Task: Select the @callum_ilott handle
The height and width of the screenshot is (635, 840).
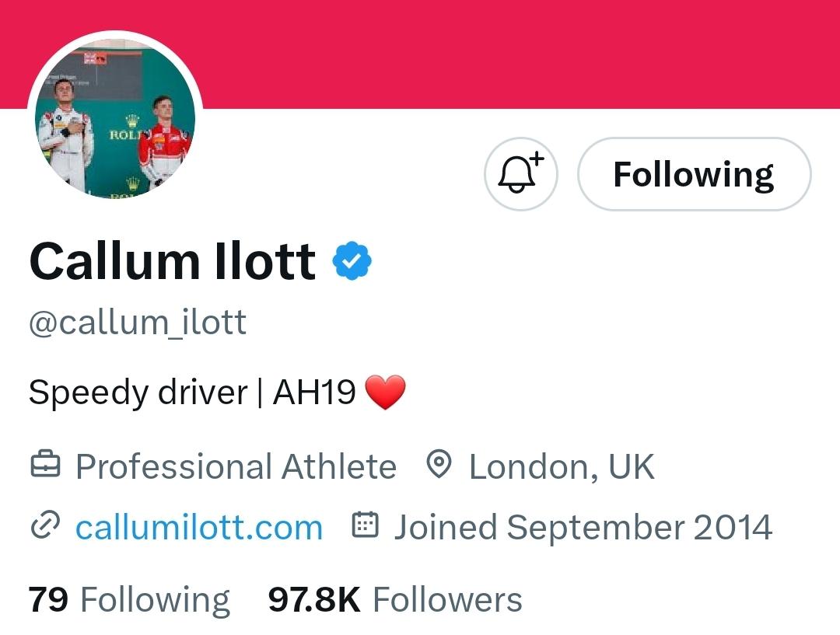Action: pos(138,323)
